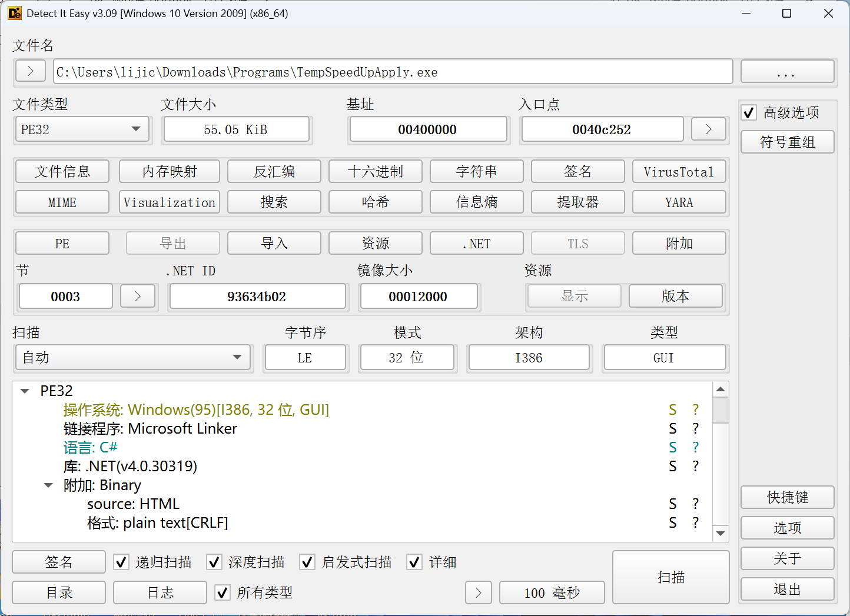Click the S marker on the 链接程序 row
Viewport: 850px width, 616px height.
click(672, 428)
